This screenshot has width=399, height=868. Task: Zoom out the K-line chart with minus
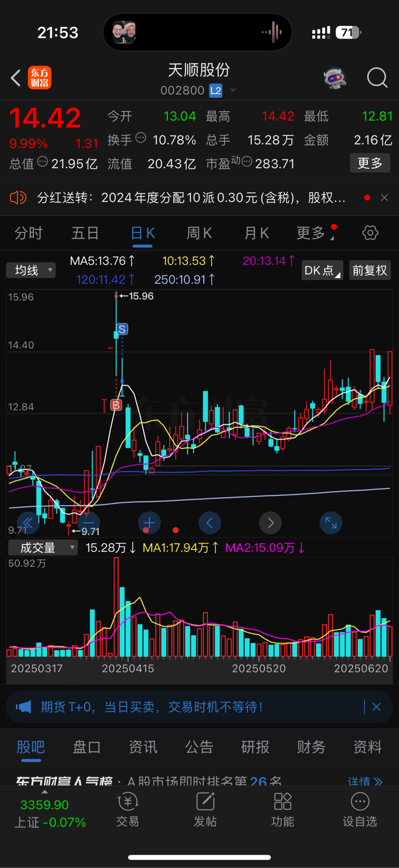click(x=89, y=523)
